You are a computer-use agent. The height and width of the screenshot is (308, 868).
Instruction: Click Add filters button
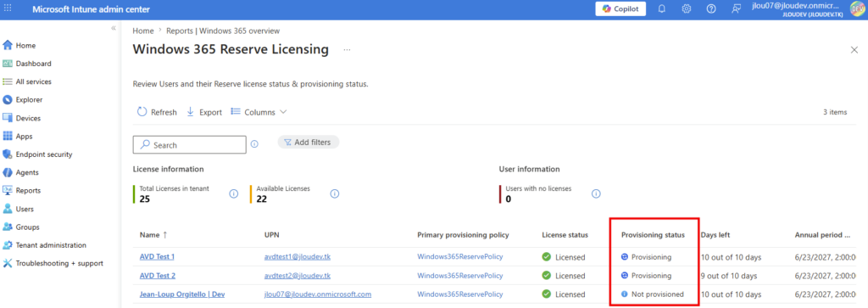(x=308, y=143)
